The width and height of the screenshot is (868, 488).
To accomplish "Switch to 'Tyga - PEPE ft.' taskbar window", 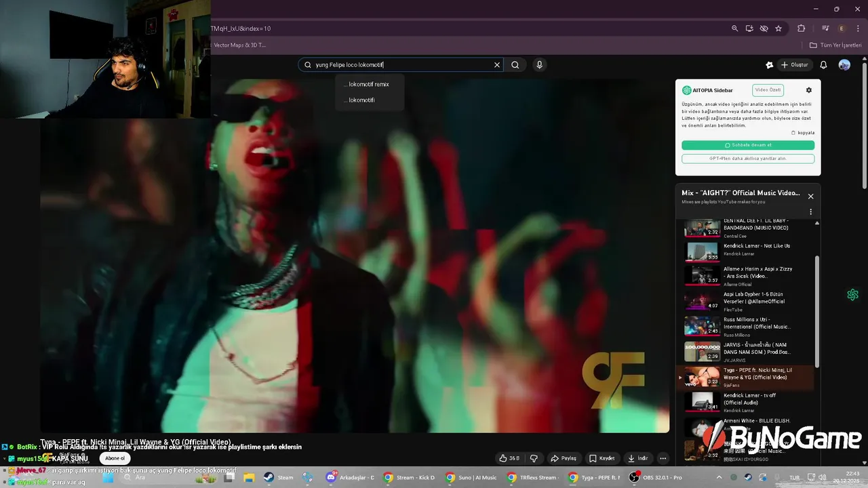I will click(x=595, y=477).
